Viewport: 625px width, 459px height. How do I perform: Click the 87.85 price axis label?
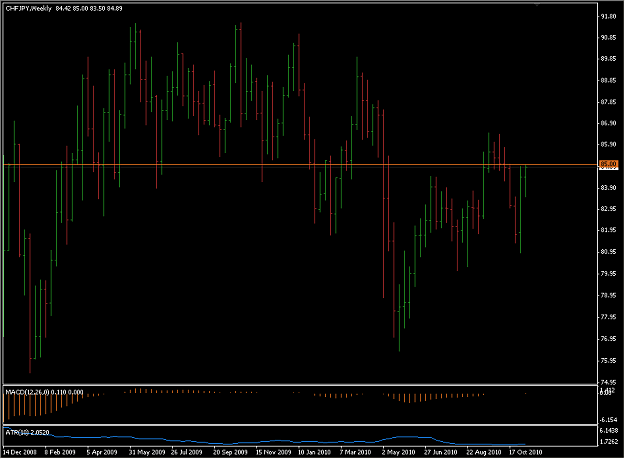tap(609, 102)
